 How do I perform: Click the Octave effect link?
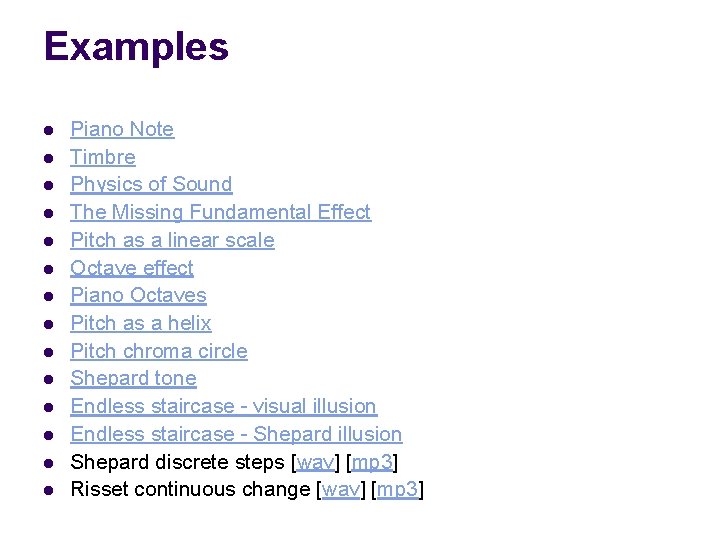pos(132,268)
